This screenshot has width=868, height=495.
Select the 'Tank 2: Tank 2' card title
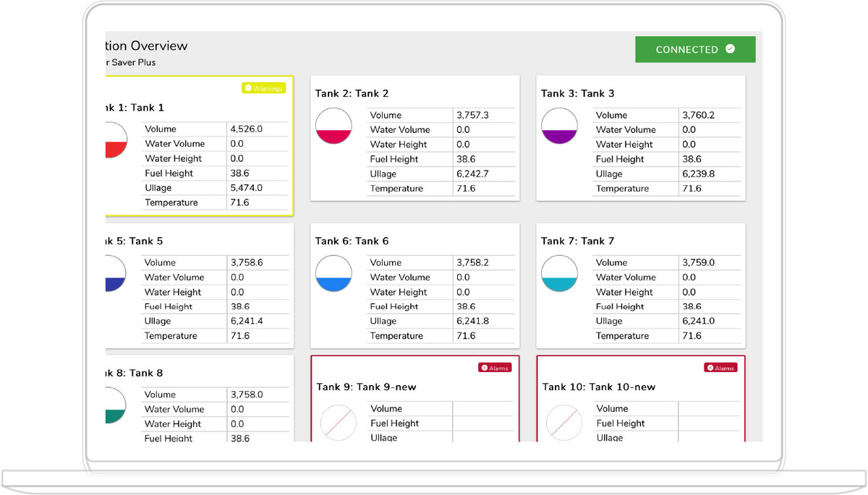[352, 93]
